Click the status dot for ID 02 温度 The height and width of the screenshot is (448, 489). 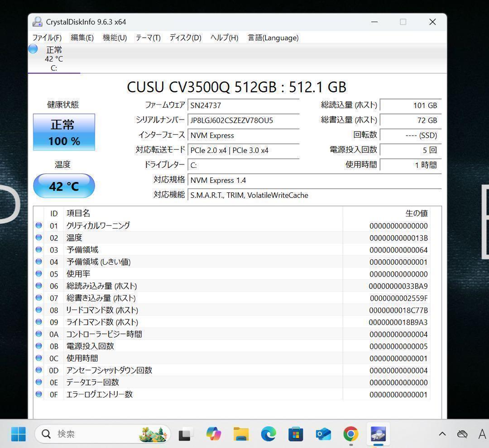[x=38, y=237]
